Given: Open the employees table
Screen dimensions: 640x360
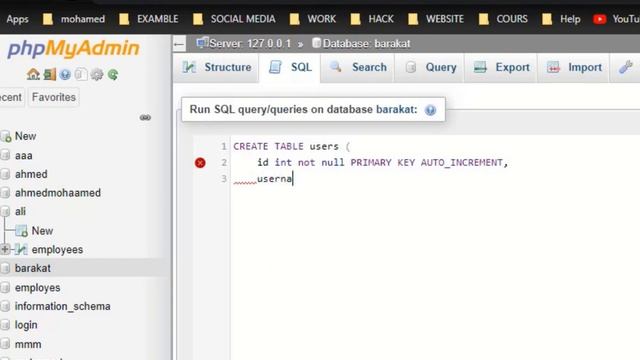Looking at the screenshot, I should click(x=57, y=250).
